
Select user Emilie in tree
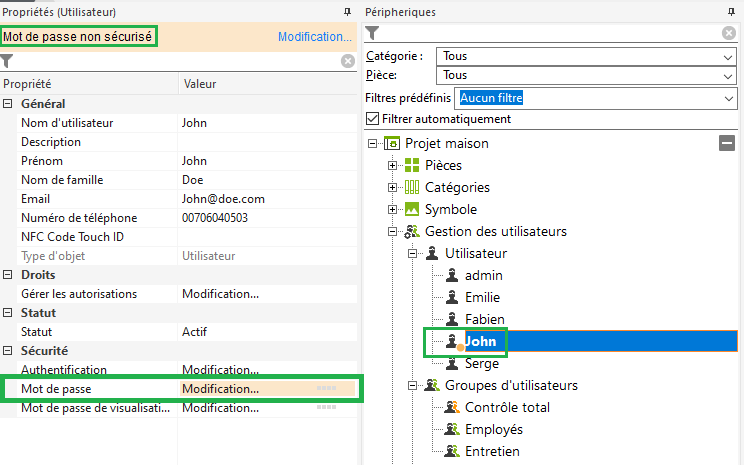click(482, 298)
